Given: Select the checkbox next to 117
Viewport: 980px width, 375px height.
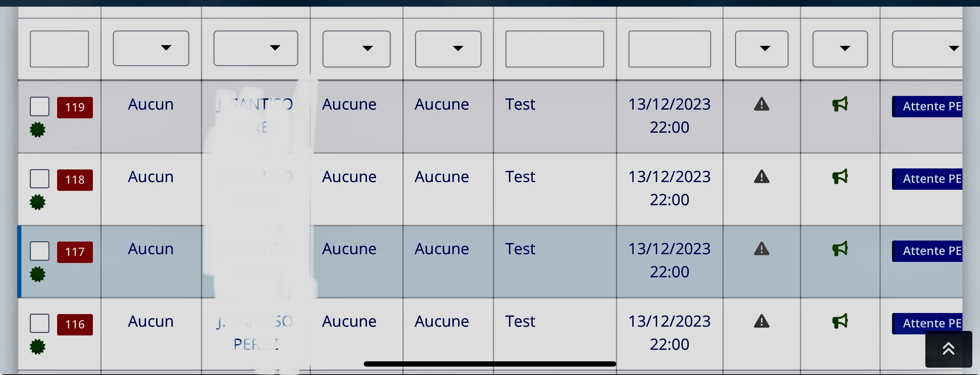Looking at the screenshot, I should 40,251.
